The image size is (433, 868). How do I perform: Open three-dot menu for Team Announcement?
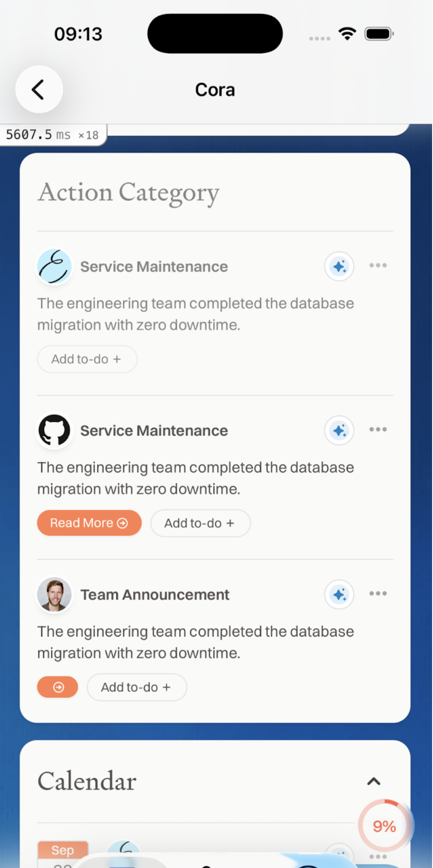pos(378,593)
